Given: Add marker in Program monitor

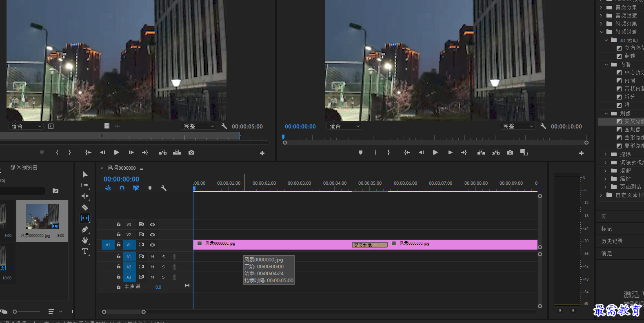Looking at the screenshot, I should coord(360,153).
